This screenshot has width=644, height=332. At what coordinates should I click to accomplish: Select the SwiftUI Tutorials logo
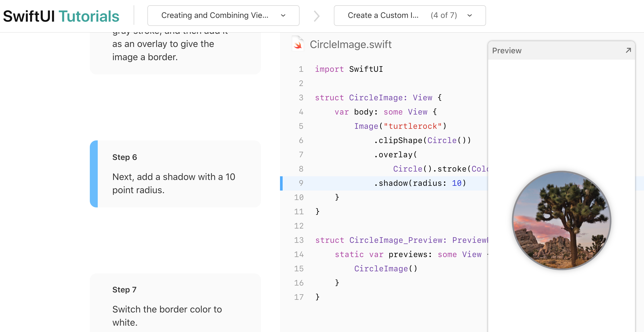(x=61, y=16)
